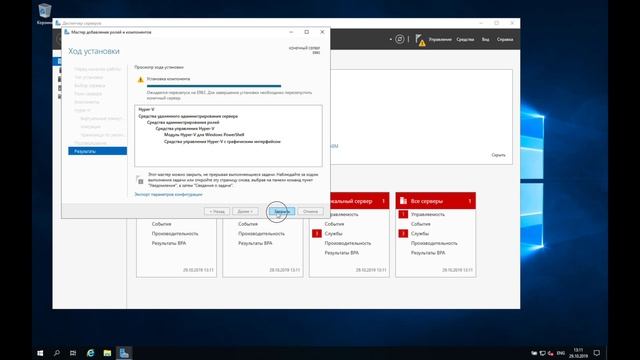Switch to Server Manager taskbar icon
This screenshot has width=640, height=360.
(124, 353)
